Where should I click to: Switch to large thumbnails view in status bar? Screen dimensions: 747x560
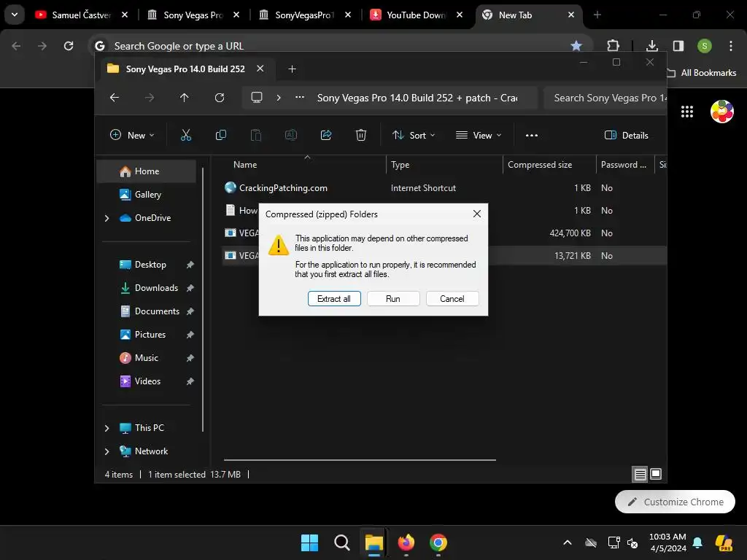point(656,474)
